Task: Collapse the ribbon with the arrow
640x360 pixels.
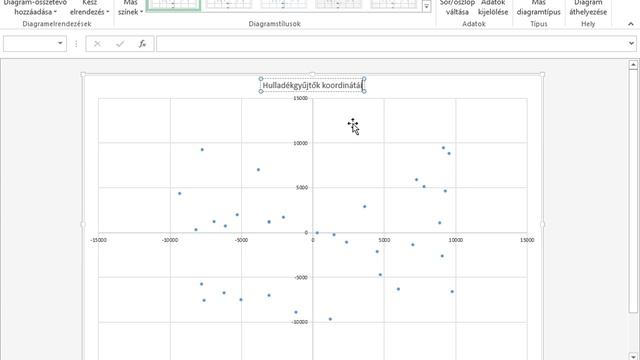Action: coord(631,24)
